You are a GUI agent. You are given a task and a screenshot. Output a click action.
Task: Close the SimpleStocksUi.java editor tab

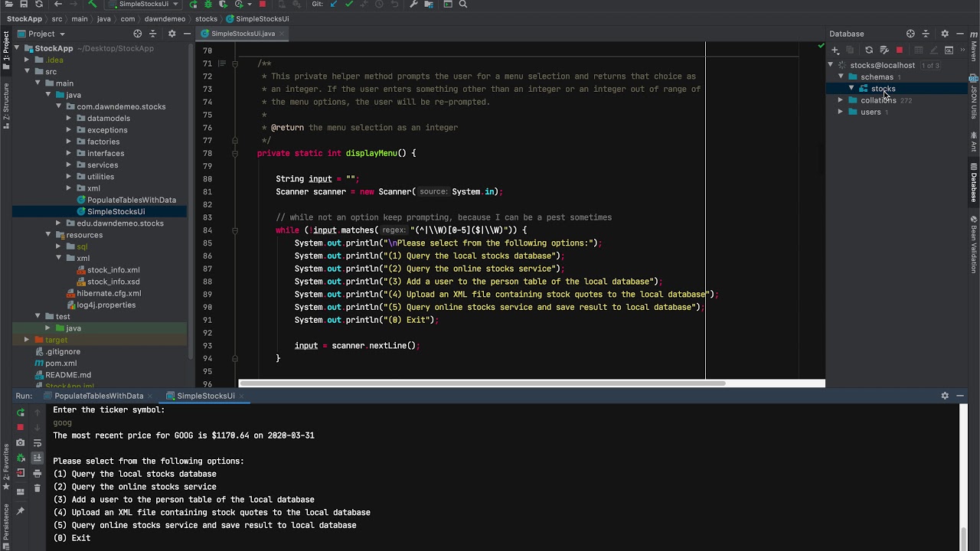tap(282, 34)
